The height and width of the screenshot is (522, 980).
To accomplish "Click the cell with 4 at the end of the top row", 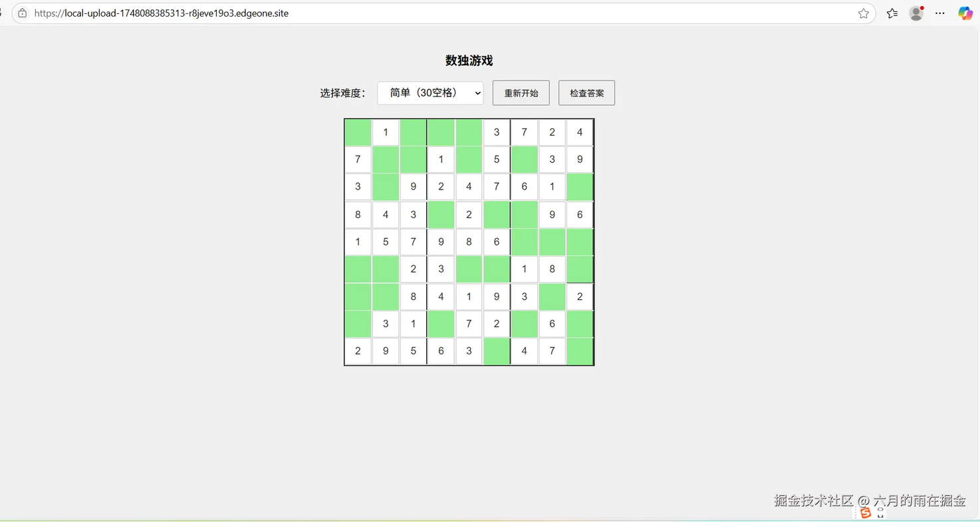I will pos(580,132).
